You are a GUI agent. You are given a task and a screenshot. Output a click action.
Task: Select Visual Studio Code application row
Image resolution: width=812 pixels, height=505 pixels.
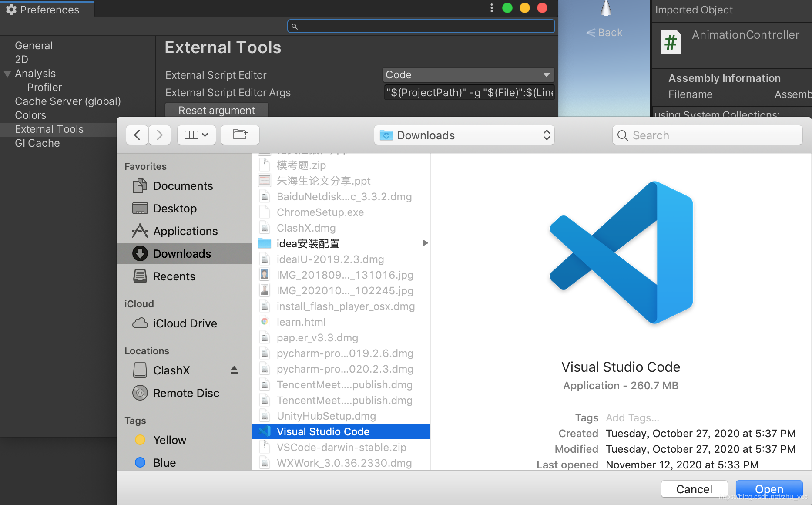point(341,432)
